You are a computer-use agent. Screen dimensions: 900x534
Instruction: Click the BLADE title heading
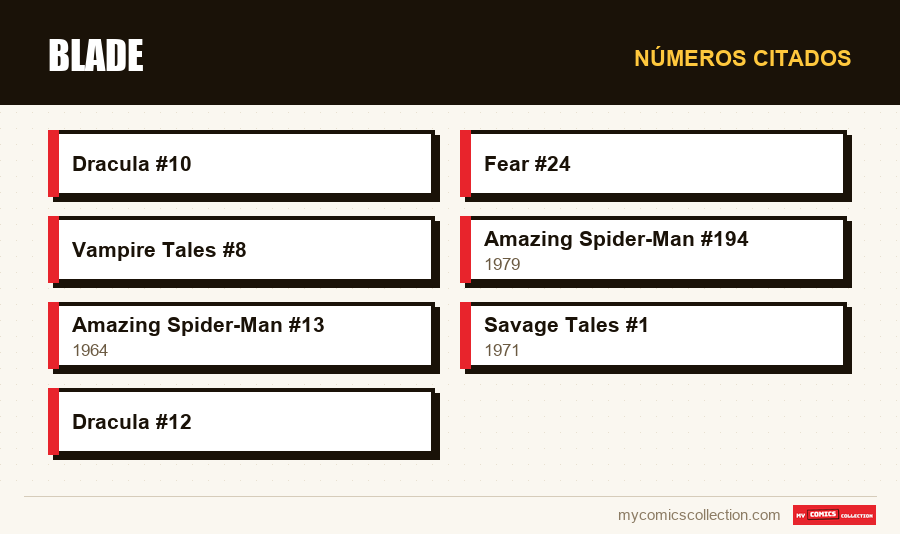pos(96,56)
